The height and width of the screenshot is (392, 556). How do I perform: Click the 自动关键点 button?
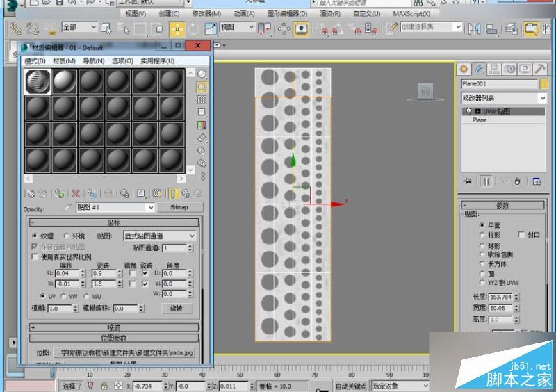point(351,386)
